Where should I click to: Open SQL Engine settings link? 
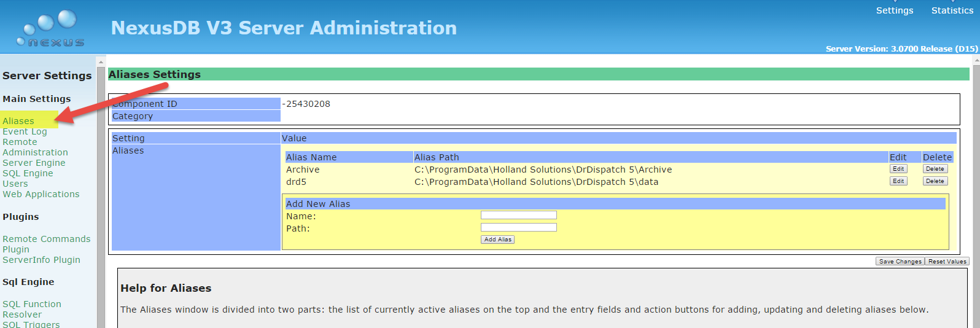(x=28, y=173)
